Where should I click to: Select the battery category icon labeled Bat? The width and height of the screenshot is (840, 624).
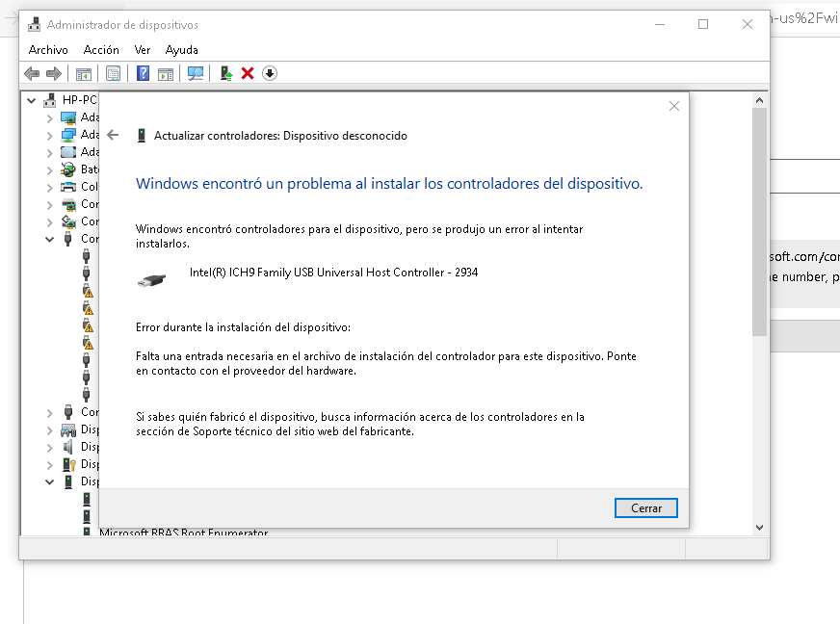click(x=68, y=169)
